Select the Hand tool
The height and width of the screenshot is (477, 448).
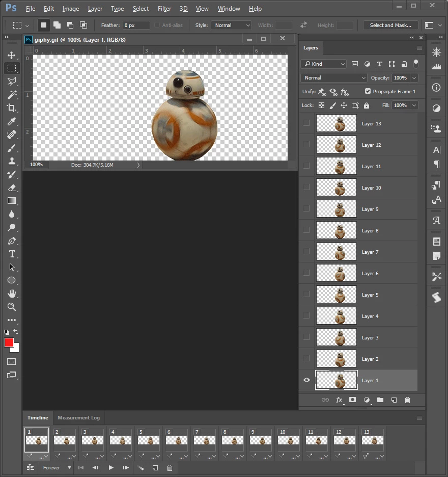tap(12, 294)
